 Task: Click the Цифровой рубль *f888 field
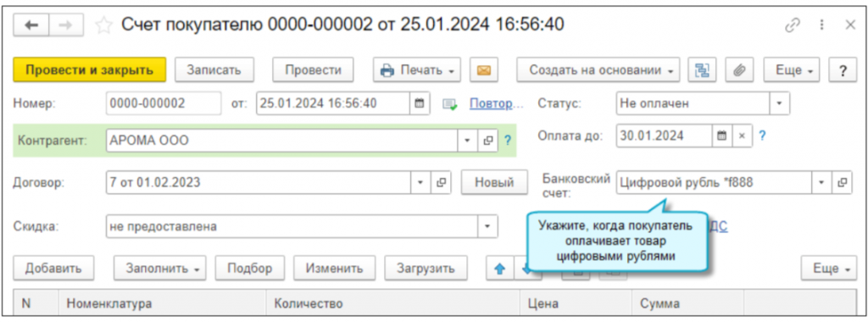(714, 182)
